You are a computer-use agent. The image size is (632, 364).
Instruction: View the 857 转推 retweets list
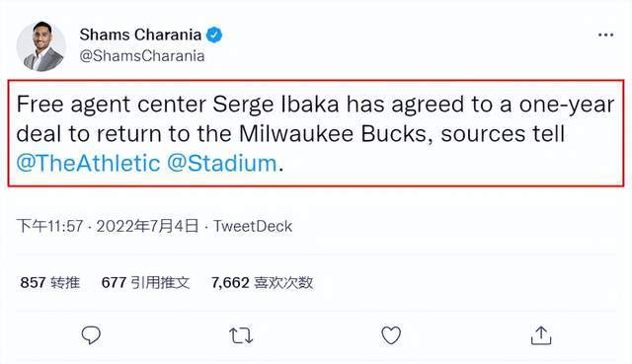click(x=50, y=283)
